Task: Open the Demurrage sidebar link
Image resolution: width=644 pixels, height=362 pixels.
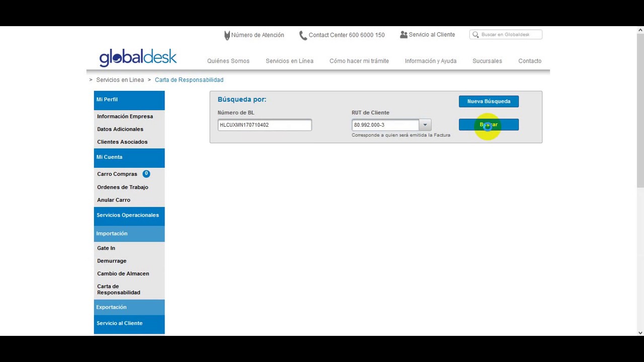Action: pyautogui.click(x=112, y=261)
